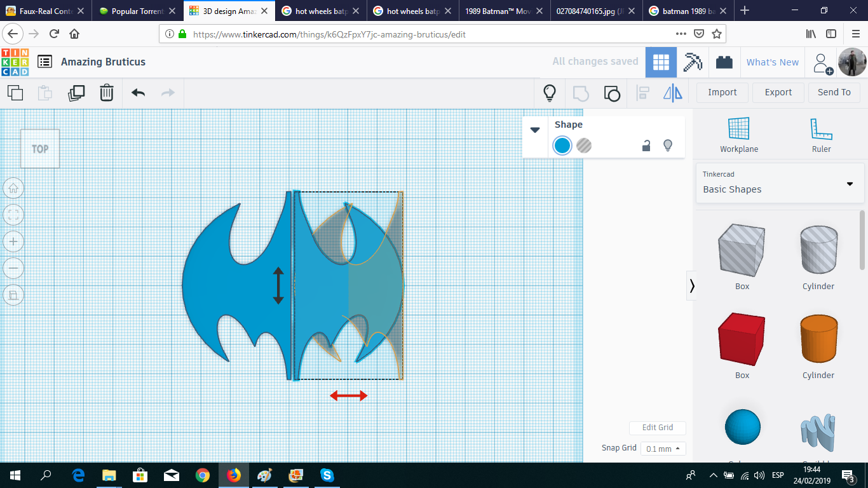Click the Duplicate and repeat icon
This screenshot has height=488, width=868.
click(76, 93)
